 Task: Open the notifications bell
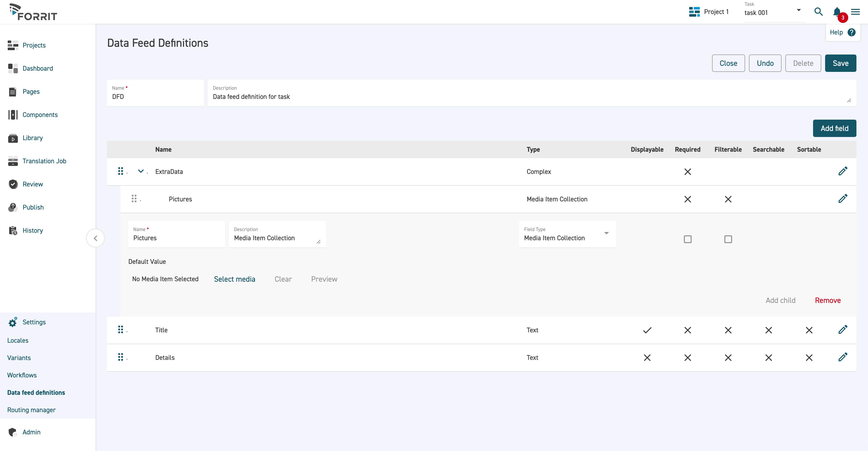(837, 12)
